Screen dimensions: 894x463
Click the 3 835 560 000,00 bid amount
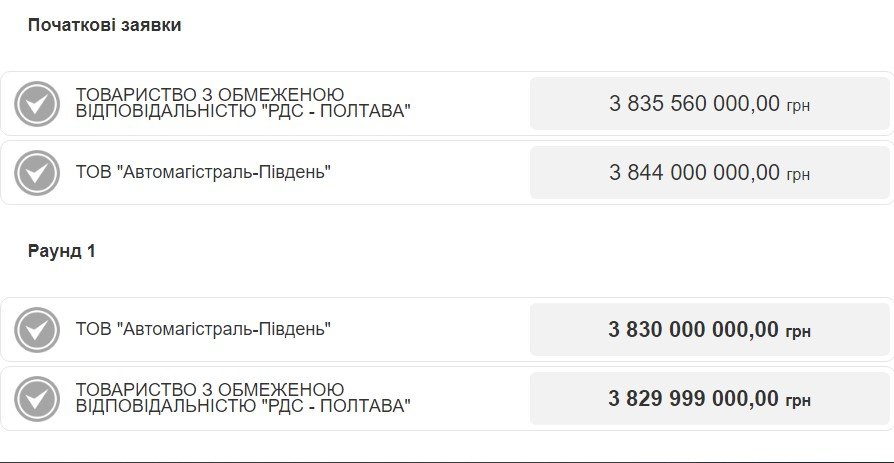[x=694, y=103]
